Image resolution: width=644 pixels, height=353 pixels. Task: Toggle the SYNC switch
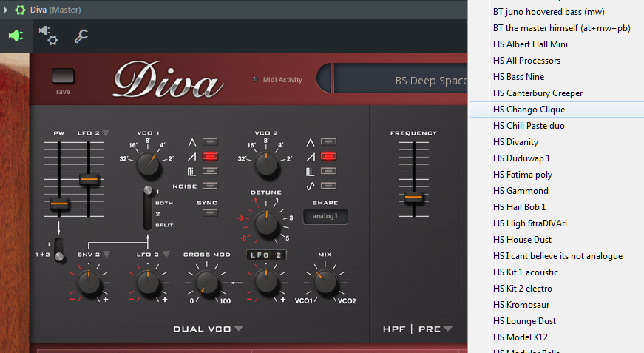pos(210,212)
